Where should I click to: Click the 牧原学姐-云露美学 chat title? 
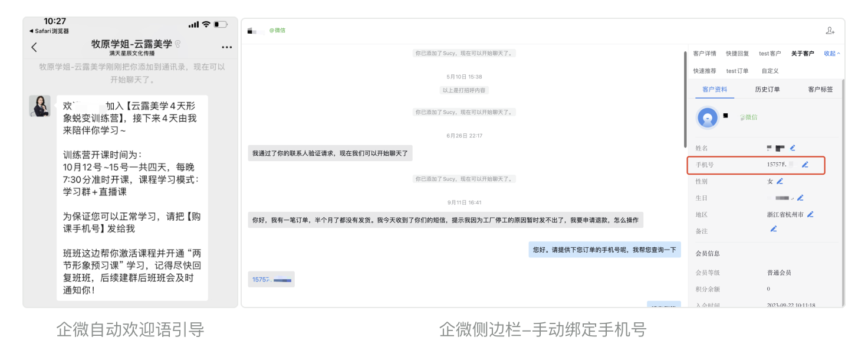pyautogui.click(x=131, y=44)
